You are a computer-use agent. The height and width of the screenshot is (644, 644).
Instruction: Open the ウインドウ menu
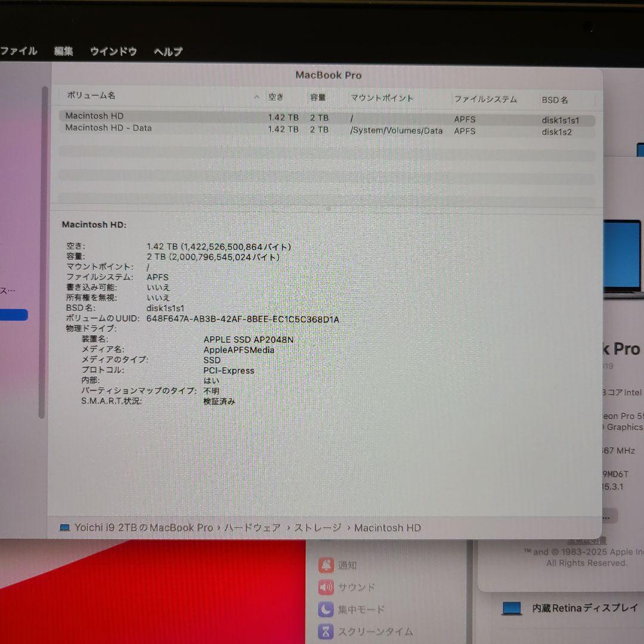coord(113,51)
